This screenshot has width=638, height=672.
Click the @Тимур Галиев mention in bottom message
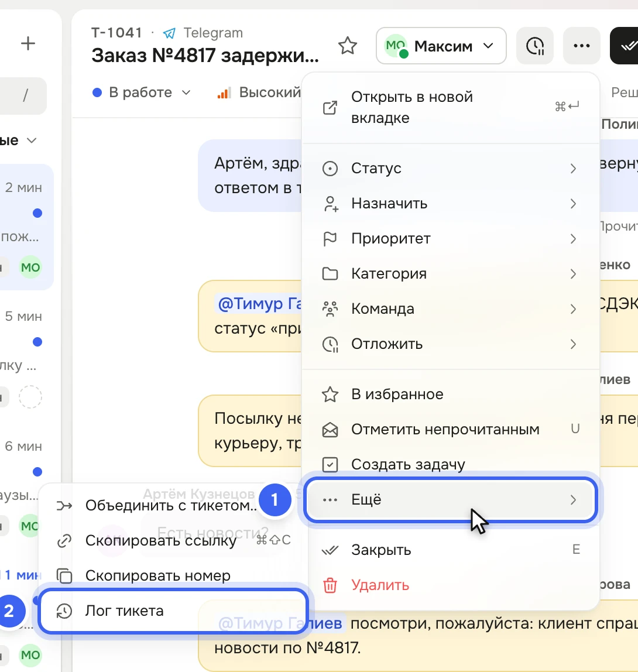pos(280,623)
